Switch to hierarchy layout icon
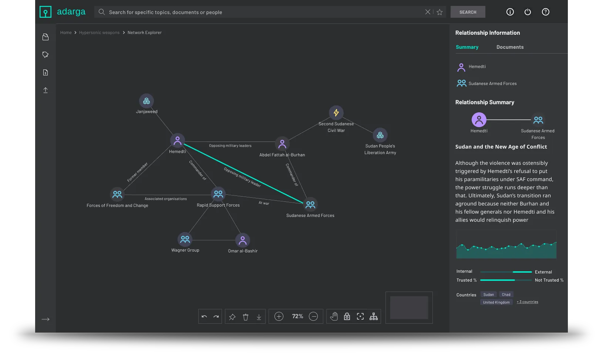The width and height of the screenshot is (603, 364). point(374,316)
